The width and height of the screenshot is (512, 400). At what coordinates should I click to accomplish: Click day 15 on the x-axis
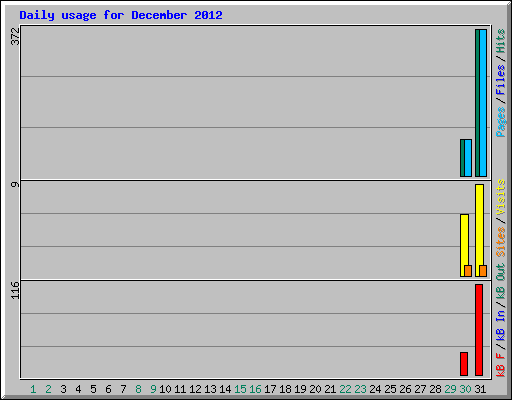coord(240,389)
